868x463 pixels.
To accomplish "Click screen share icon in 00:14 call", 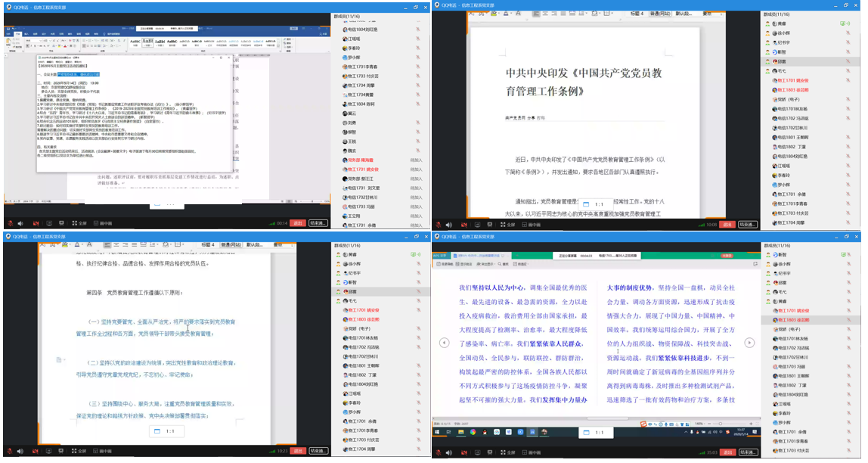I will [x=49, y=224].
